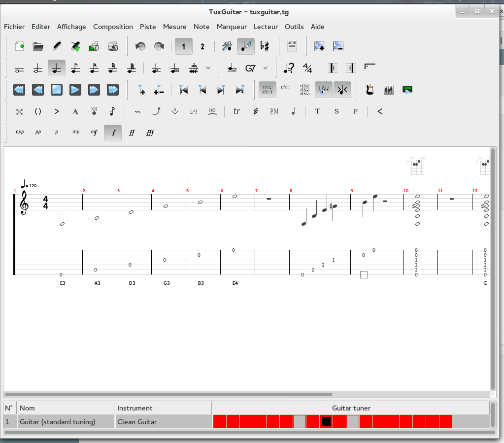
Task: Remove the current track
Action: (338, 46)
